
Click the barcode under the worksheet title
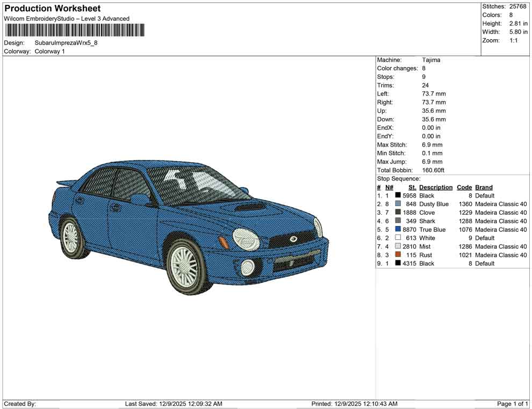[74, 31]
